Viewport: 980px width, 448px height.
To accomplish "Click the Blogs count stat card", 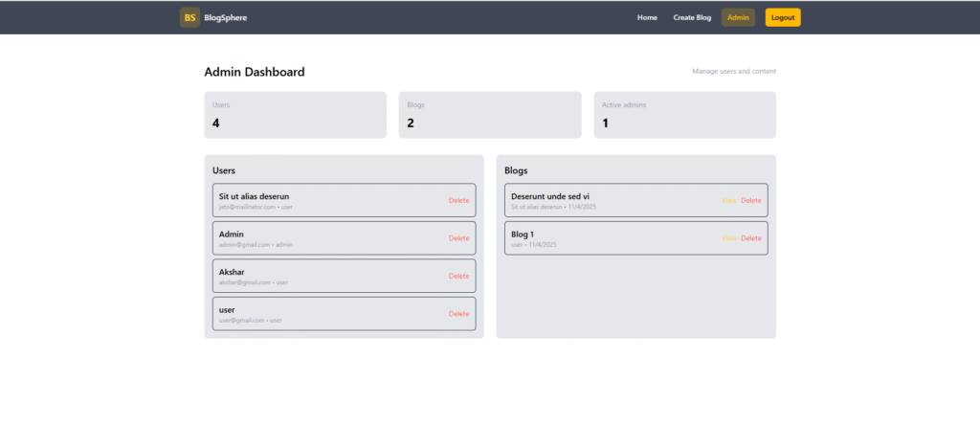I will point(489,115).
